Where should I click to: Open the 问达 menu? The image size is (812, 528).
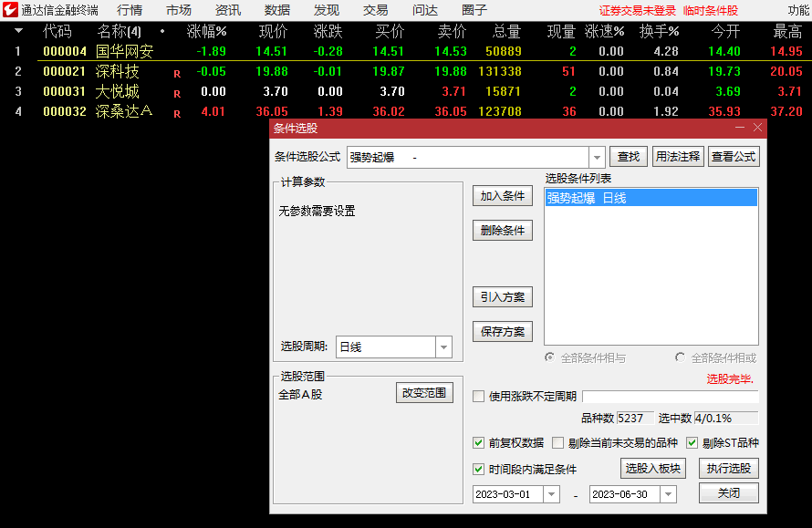[x=425, y=10]
